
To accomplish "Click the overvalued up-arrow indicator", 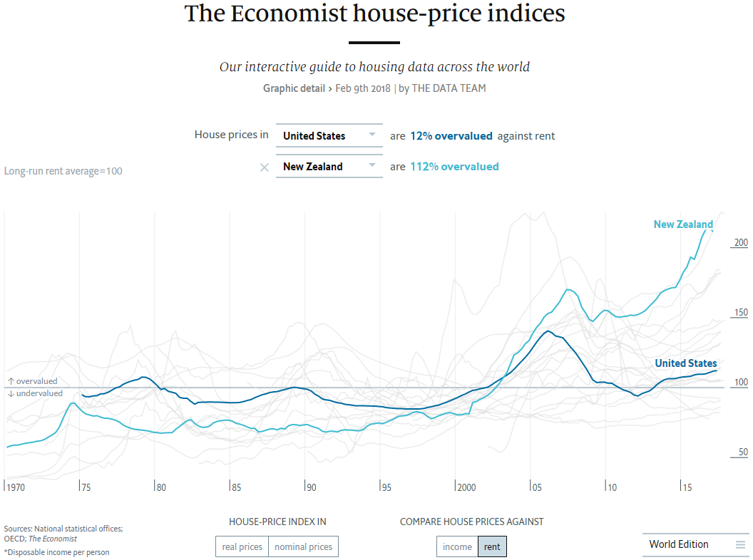I will [x=11, y=382].
